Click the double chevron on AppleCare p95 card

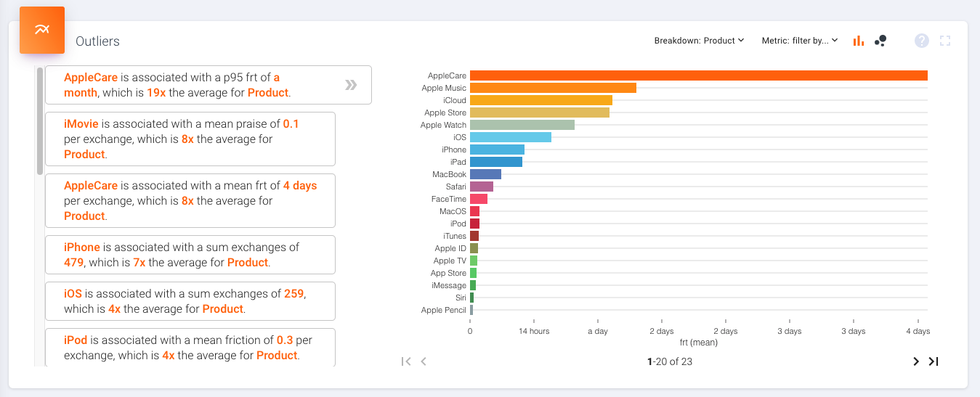[x=351, y=85]
